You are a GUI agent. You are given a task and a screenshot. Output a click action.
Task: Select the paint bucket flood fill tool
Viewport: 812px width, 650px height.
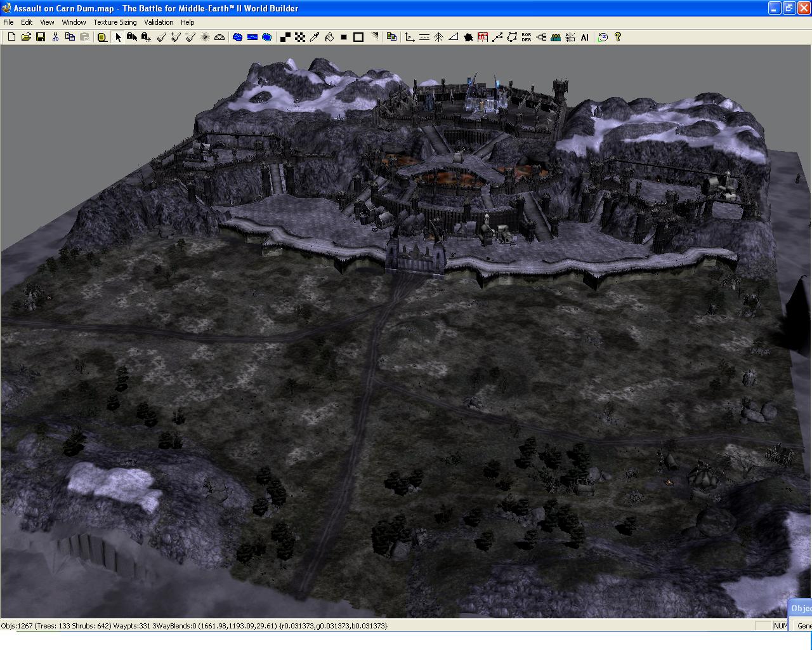click(x=329, y=37)
